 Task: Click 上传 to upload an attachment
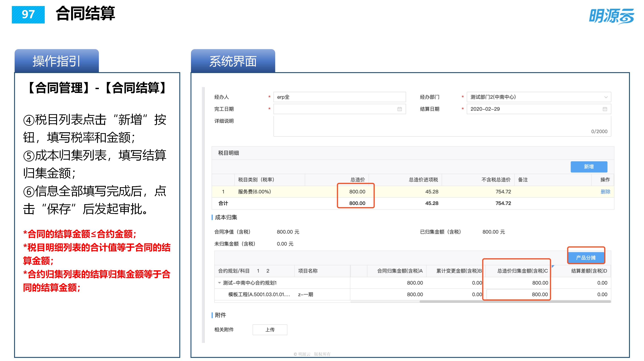coord(270,330)
